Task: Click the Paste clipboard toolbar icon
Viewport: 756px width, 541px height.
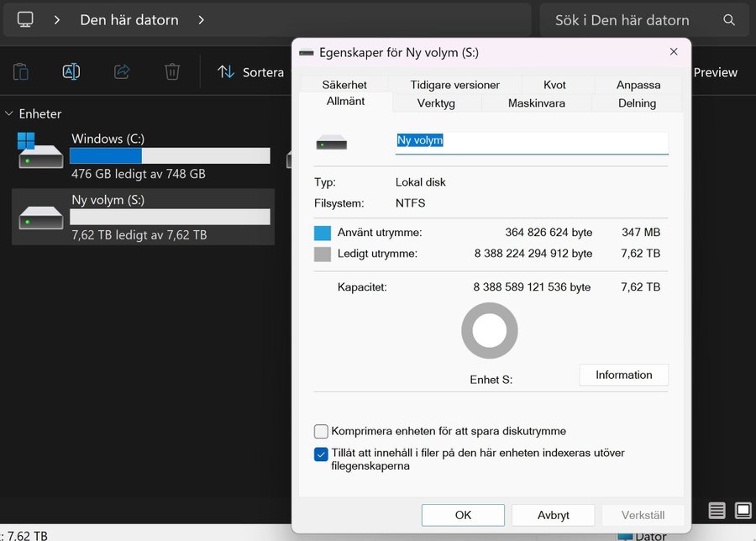Action: coord(21,72)
